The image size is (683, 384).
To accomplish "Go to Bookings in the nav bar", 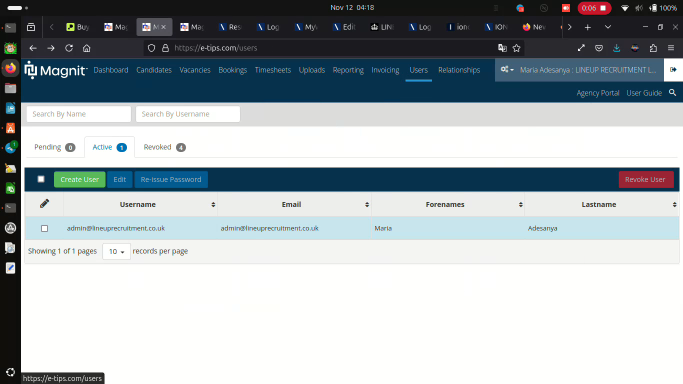I will [x=233, y=70].
